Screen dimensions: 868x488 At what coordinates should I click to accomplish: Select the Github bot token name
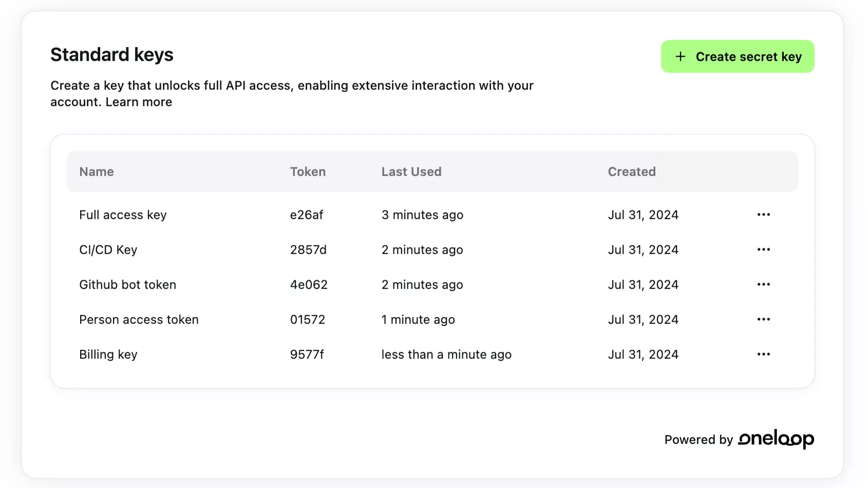[x=127, y=285]
